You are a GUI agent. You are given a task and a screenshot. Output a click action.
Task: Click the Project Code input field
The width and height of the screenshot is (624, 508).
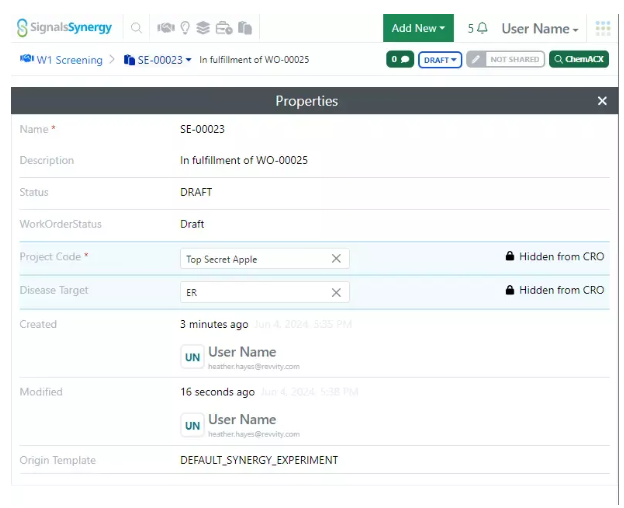pyautogui.click(x=255, y=259)
